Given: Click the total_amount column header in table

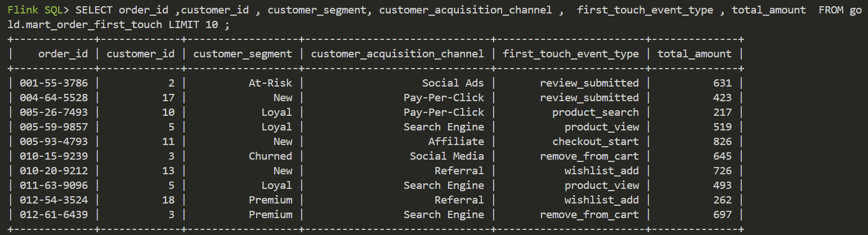Looking at the screenshot, I should pos(695,54).
